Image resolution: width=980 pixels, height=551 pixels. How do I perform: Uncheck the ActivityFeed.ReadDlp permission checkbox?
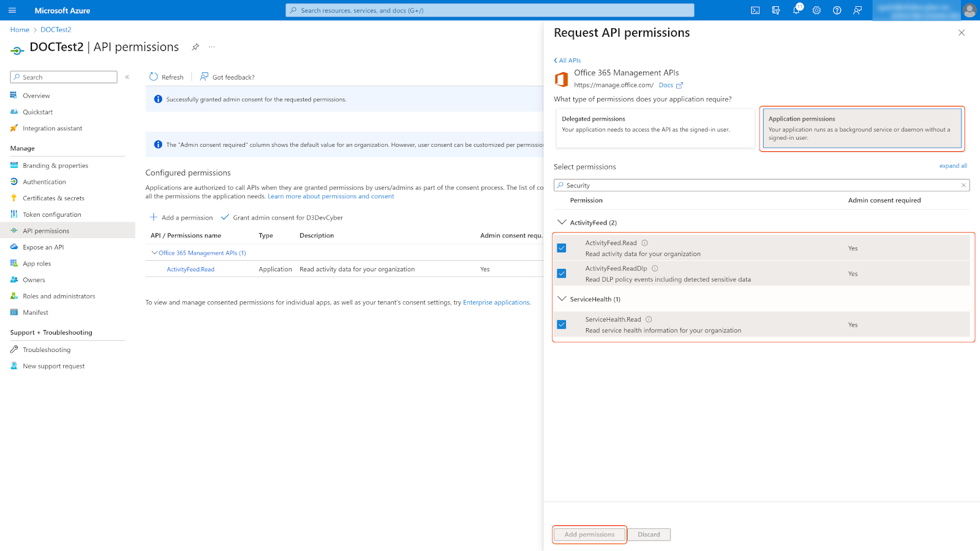(562, 274)
